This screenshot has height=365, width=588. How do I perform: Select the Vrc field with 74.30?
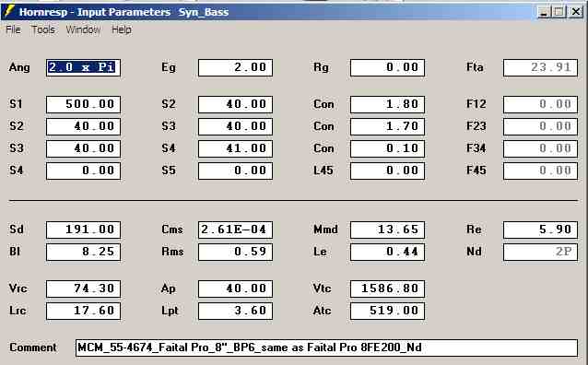click(x=83, y=288)
